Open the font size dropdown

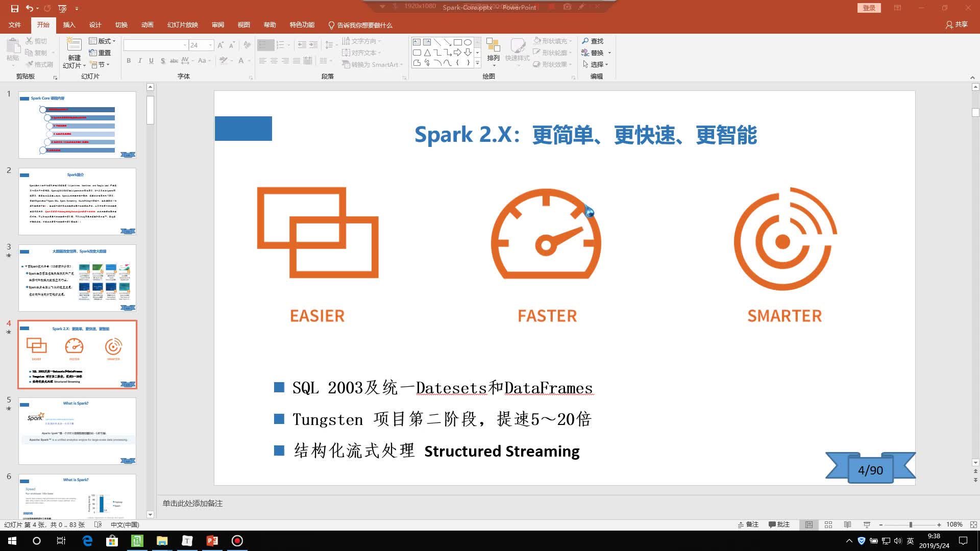(x=209, y=45)
